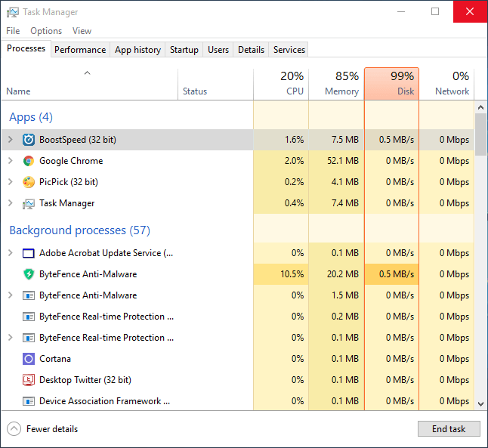Switch to the Performance tab

point(80,50)
